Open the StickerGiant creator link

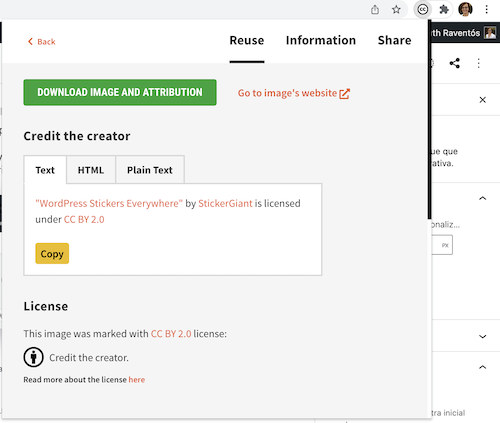click(x=225, y=203)
